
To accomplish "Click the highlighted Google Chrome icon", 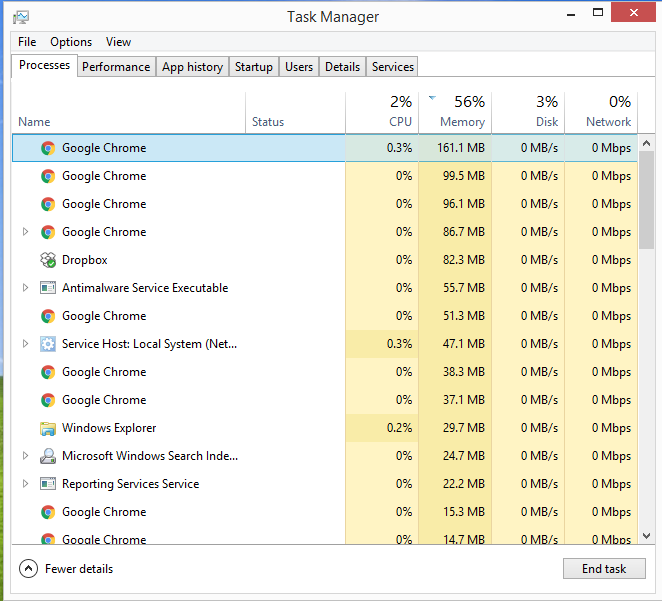I will coord(47,148).
